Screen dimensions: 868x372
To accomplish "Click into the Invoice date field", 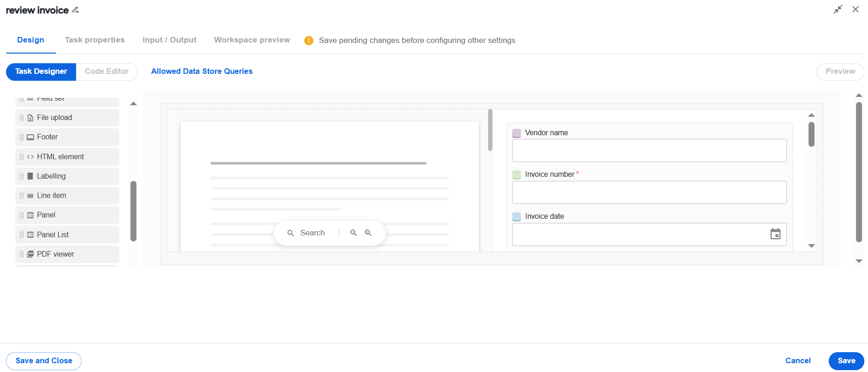I will click(649, 234).
